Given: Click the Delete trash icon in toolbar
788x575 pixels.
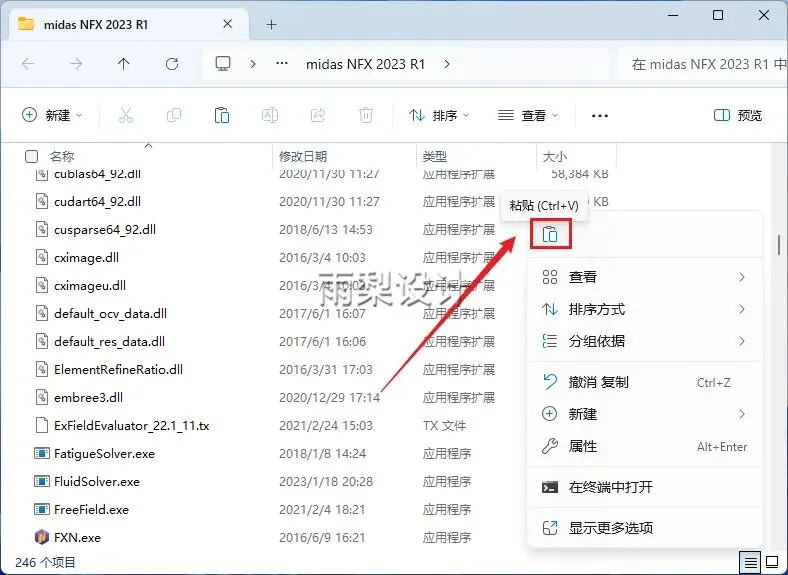Looking at the screenshot, I should [366, 116].
